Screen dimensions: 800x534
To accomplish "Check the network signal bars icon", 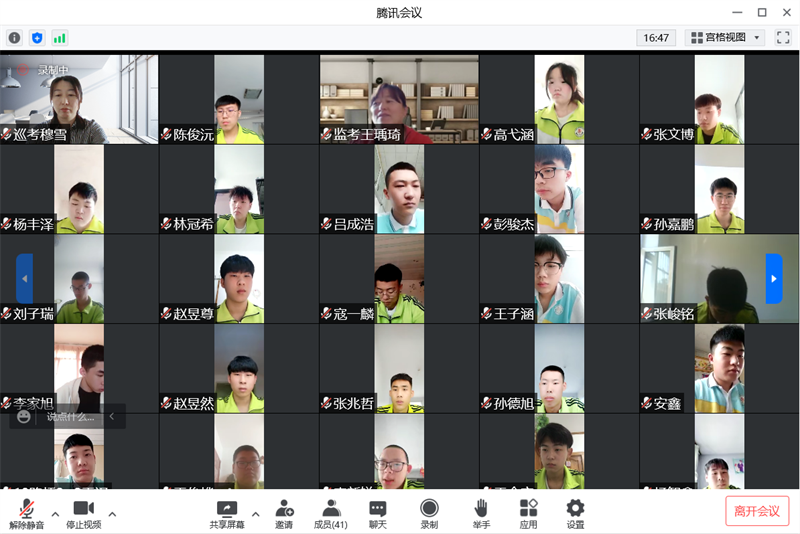I will pyautogui.click(x=60, y=38).
